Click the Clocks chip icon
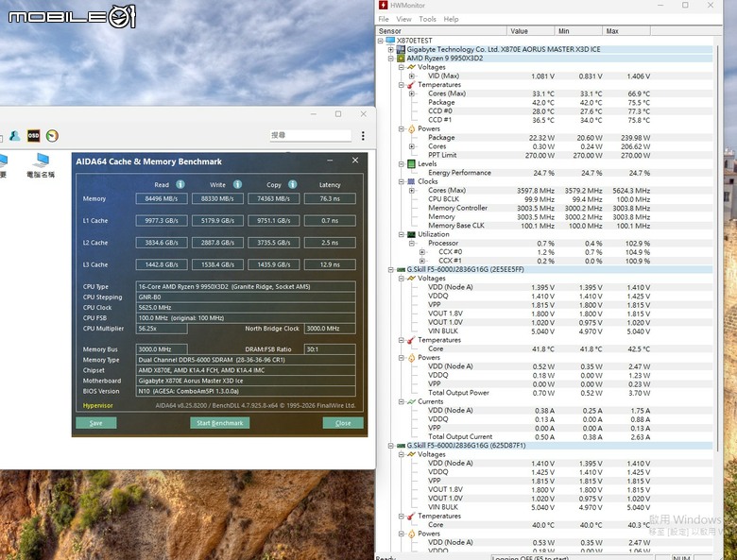 tap(411, 181)
